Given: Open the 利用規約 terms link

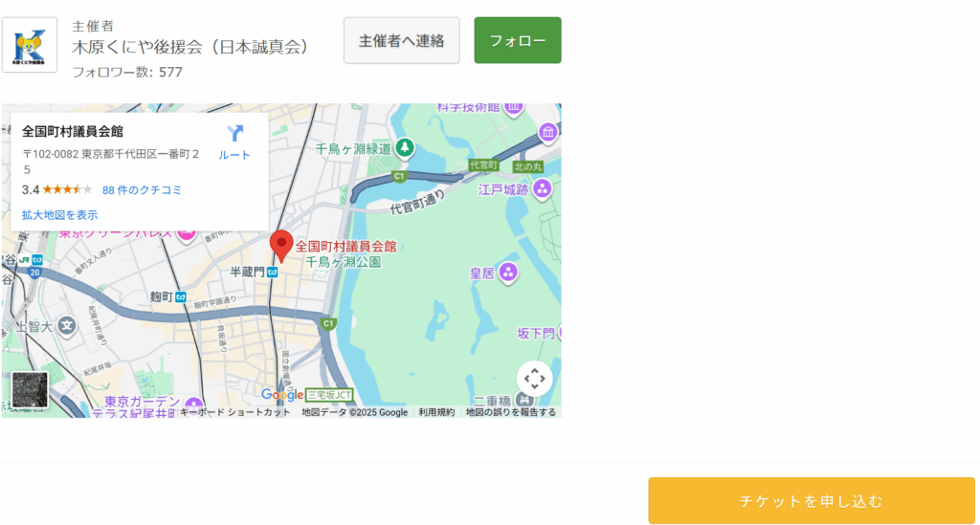Looking at the screenshot, I should pyautogui.click(x=436, y=412).
